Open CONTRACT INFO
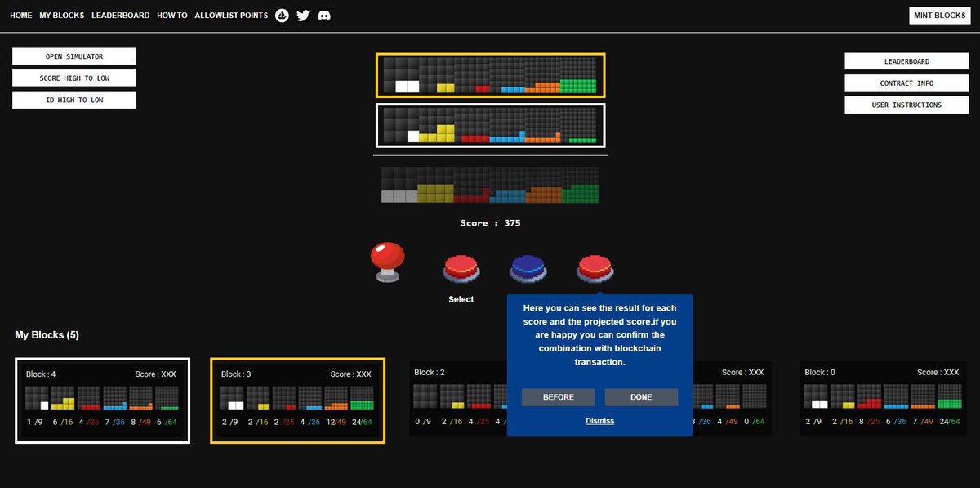The width and height of the screenshot is (980, 488). click(x=906, y=83)
